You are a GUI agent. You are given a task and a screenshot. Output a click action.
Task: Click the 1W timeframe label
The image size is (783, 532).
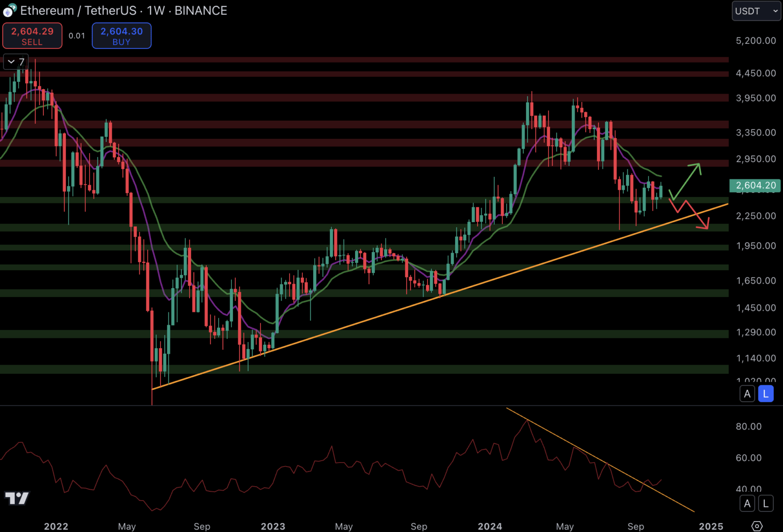156,10
